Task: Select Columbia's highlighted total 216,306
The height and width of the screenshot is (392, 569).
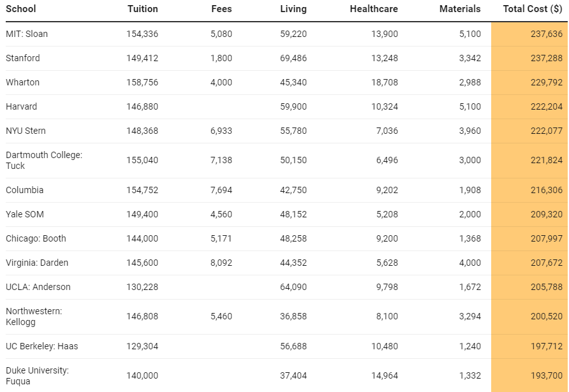Action: [x=546, y=190]
